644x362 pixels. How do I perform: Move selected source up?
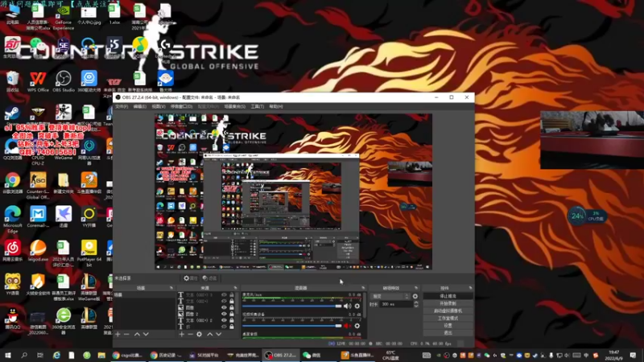point(210,334)
